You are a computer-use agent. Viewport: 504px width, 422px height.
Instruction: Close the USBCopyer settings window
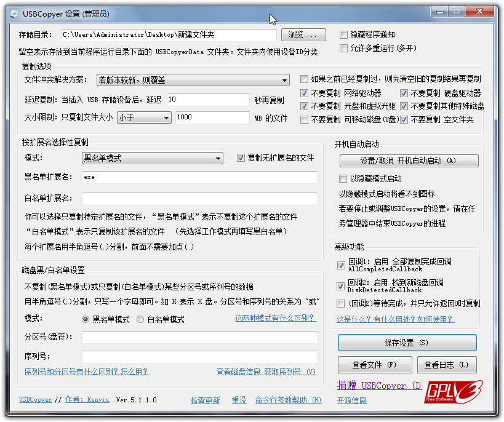[479, 12]
